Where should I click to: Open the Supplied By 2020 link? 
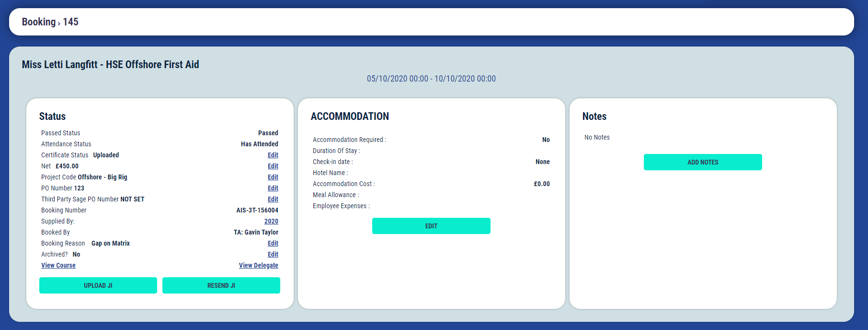pos(271,221)
